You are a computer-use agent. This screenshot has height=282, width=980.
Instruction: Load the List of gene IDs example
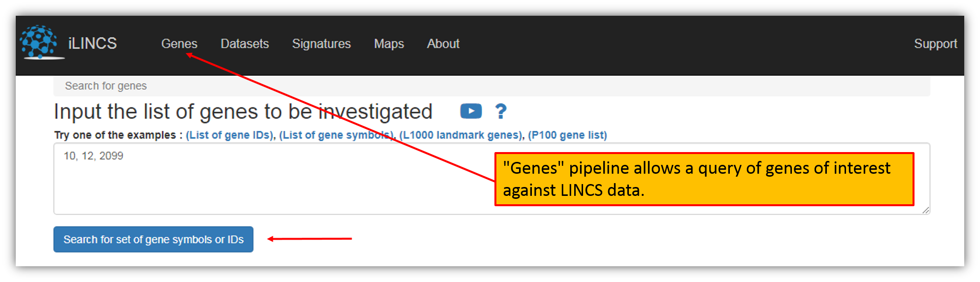(229, 135)
